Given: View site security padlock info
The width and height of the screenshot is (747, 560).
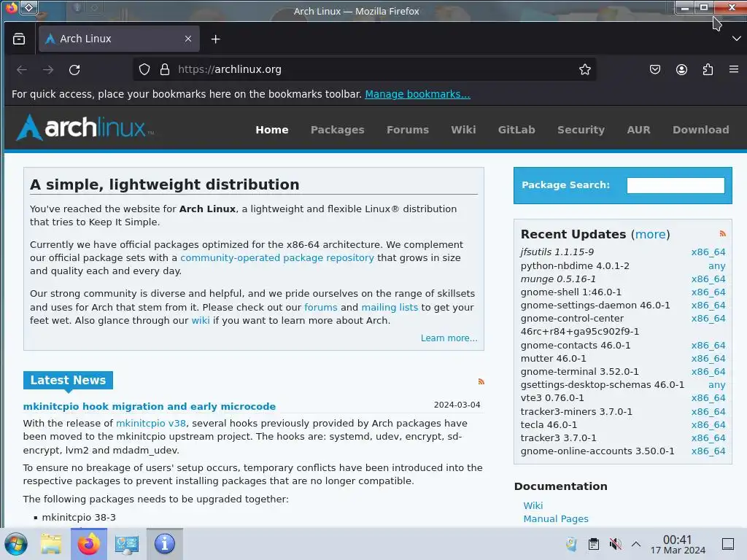Looking at the screenshot, I should (165, 69).
